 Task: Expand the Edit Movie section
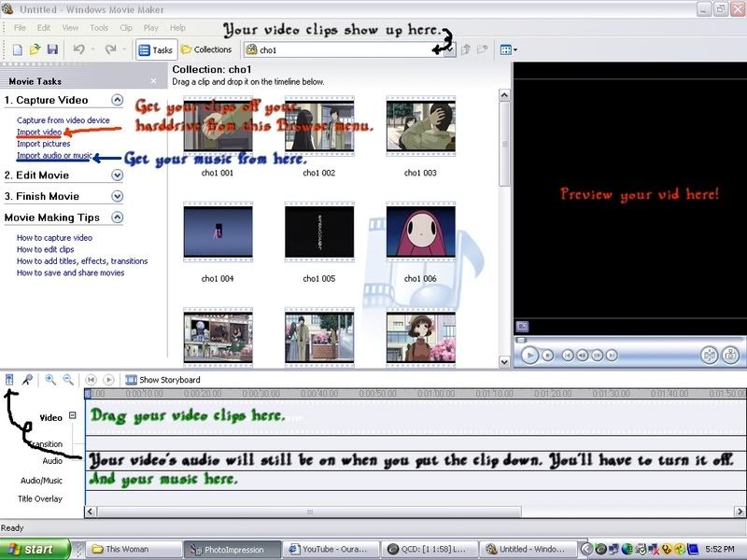click(118, 175)
